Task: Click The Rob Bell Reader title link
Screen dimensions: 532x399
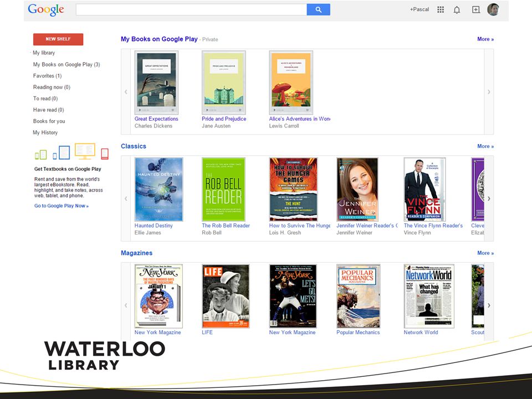Action: [x=226, y=226]
